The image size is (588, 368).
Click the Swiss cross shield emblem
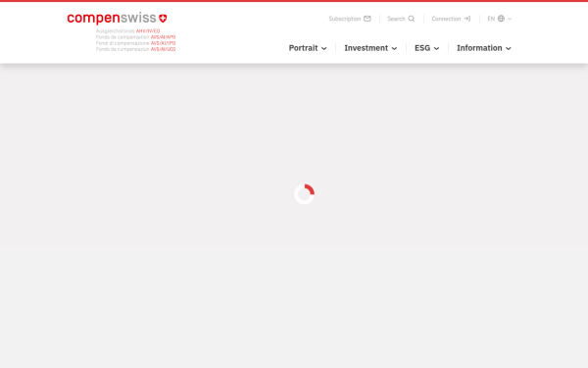click(163, 19)
